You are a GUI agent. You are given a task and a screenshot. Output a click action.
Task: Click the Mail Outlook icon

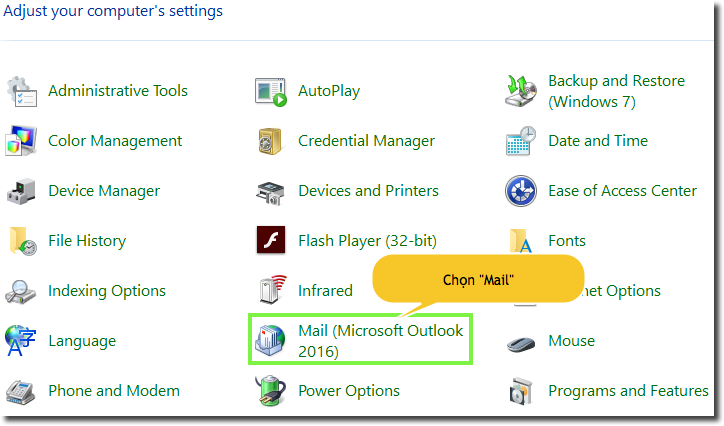pyautogui.click(x=271, y=341)
